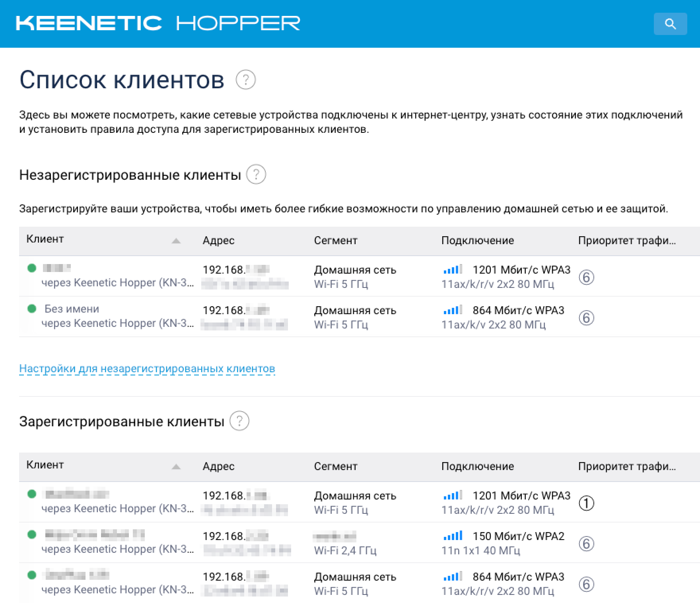Click Приоритет трафи... header in registered table

[627, 466]
